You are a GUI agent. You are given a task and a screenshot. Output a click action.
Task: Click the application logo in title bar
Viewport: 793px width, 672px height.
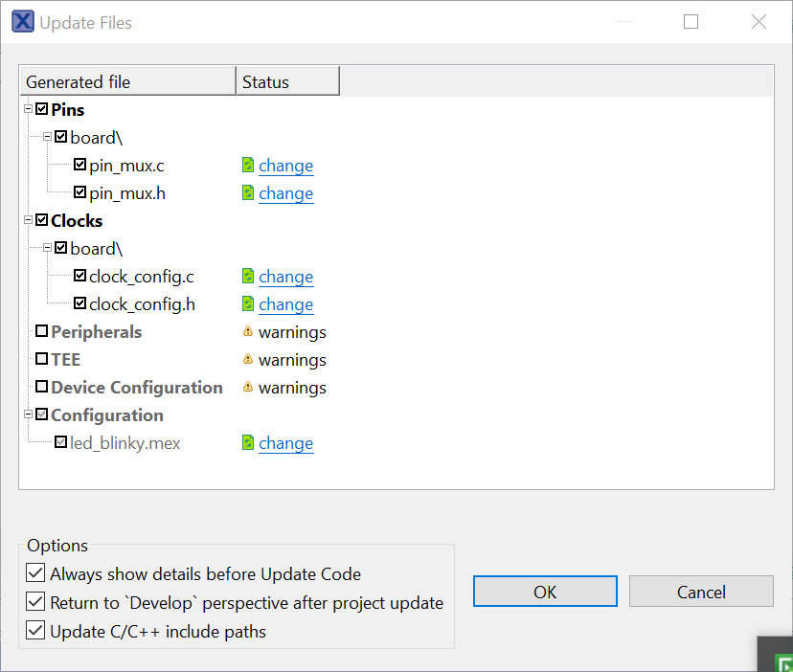22,21
